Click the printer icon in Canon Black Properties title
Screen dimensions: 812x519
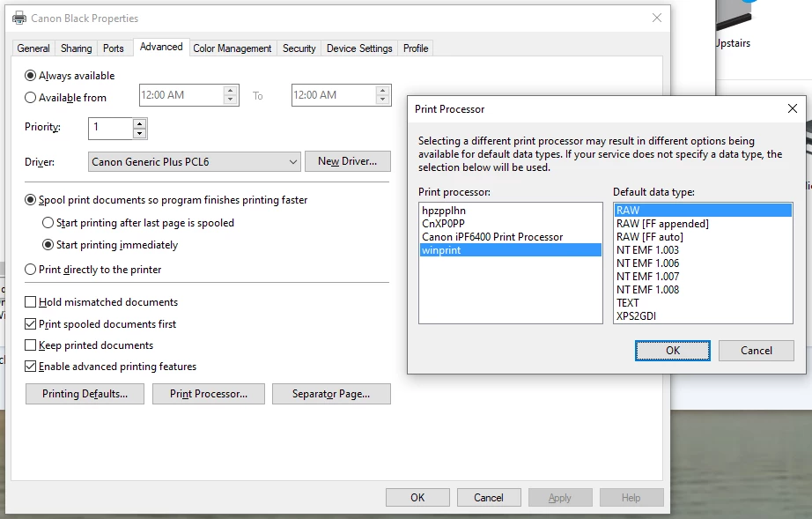point(19,19)
